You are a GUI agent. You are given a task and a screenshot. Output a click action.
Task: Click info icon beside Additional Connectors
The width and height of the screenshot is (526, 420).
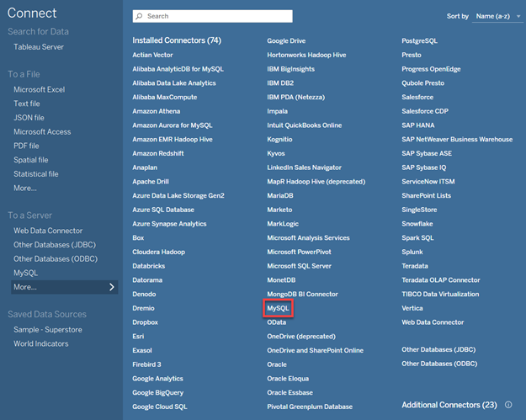[508, 405]
